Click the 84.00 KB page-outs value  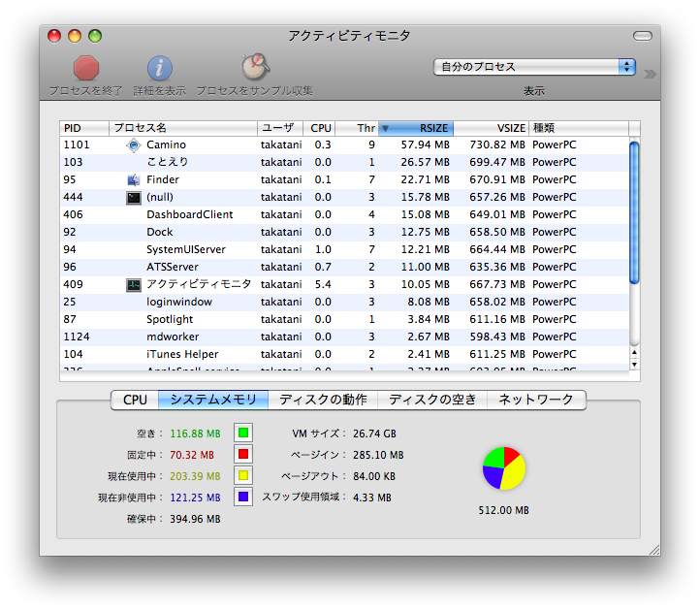pos(374,476)
